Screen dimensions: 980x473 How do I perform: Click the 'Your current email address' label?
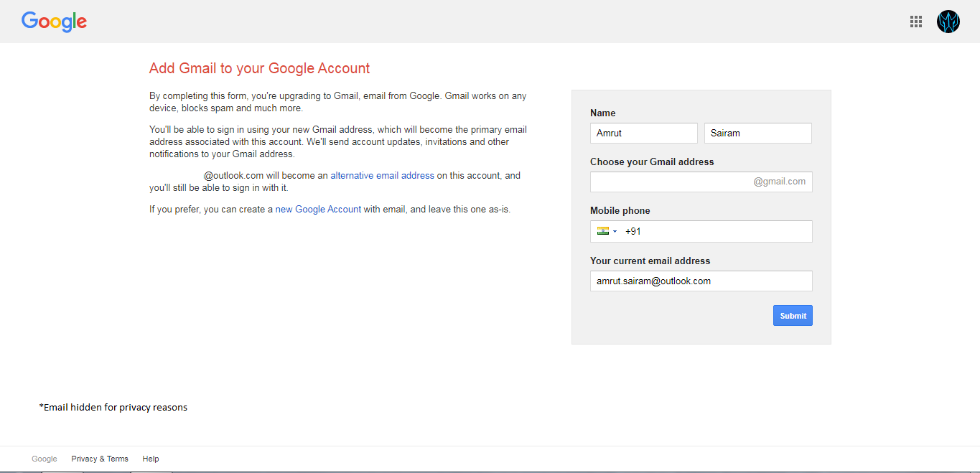coord(650,261)
